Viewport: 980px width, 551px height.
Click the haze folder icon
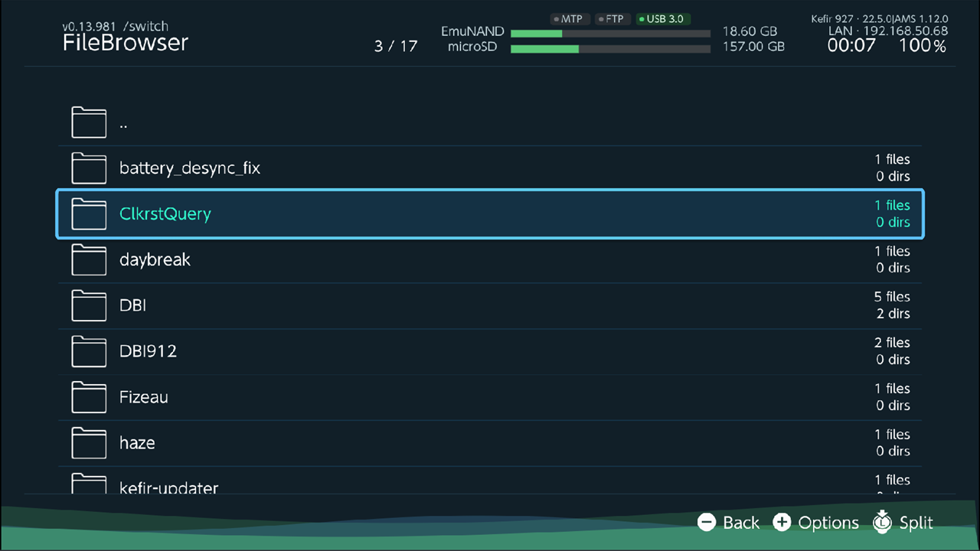tap(89, 444)
